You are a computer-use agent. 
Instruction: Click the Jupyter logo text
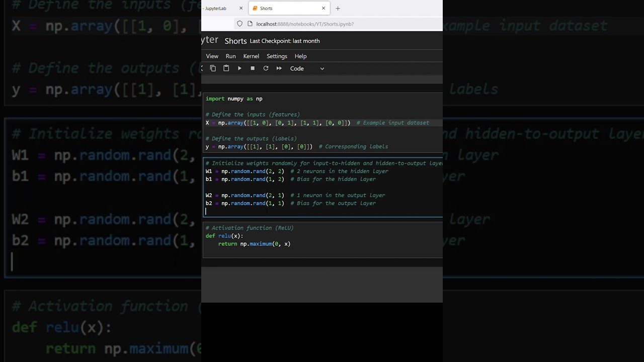pyautogui.click(x=210, y=40)
